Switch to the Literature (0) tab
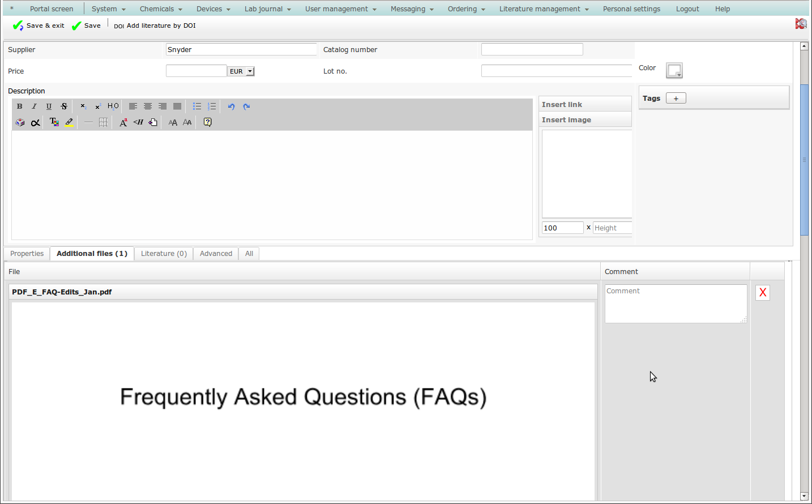The width and height of the screenshot is (812, 504). pos(164,254)
